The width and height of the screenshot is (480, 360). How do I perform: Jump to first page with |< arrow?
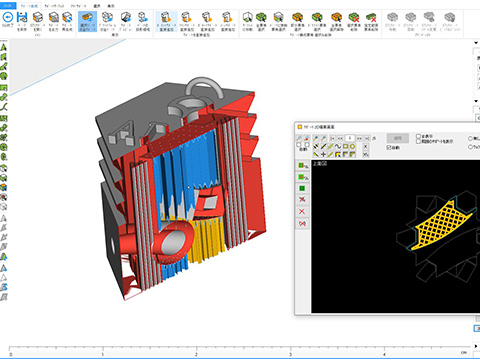click(333, 138)
